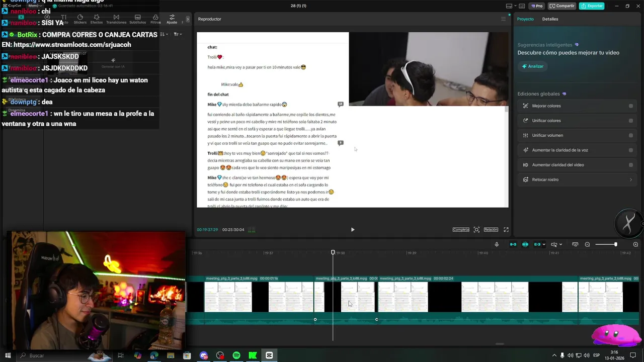Open File Explorer from the taskbar
The height and width of the screenshot is (362, 644).
pyautogui.click(x=171, y=355)
